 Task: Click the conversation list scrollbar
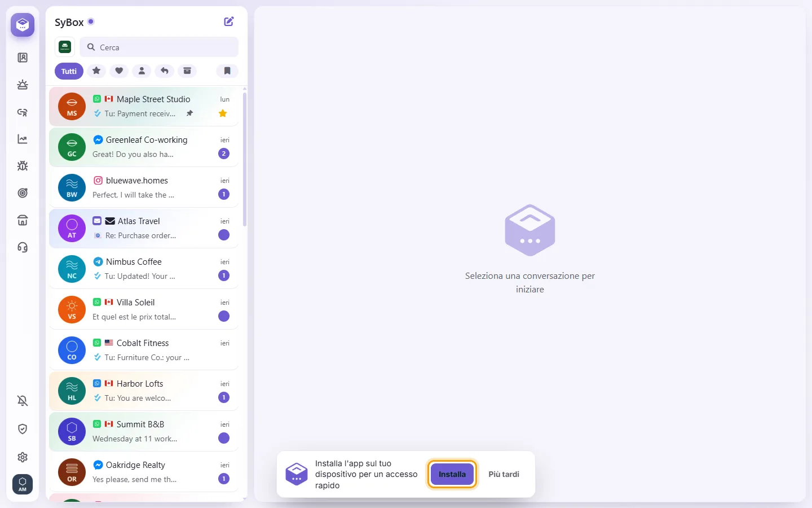point(245,159)
